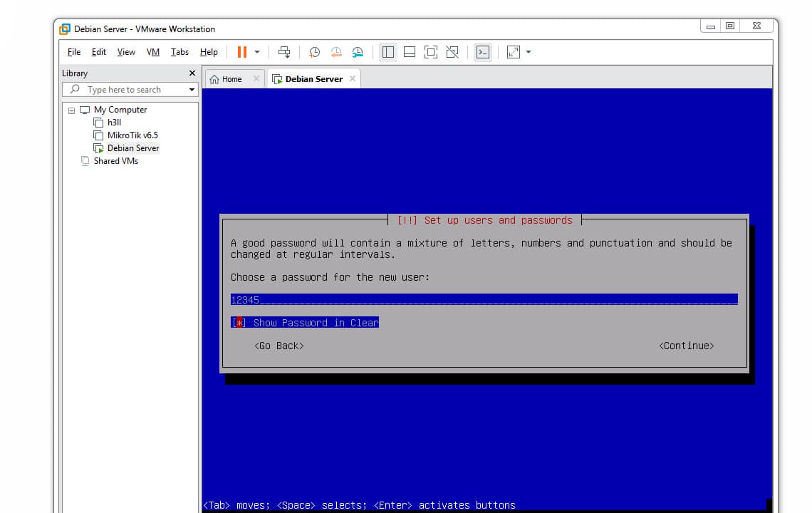Activate the Go Back button
Viewport: 812px width, 513px height.
(x=279, y=346)
